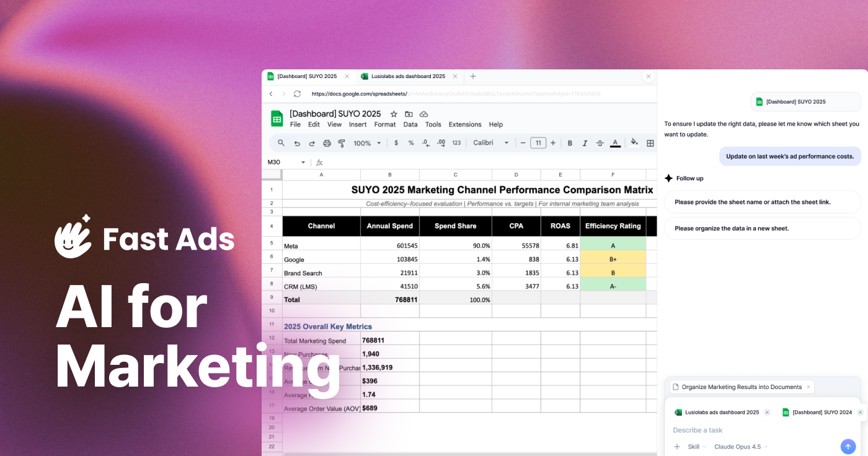868x456 pixels.
Task: Open the Calibri font dropdown
Action: (x=490, y=143)
